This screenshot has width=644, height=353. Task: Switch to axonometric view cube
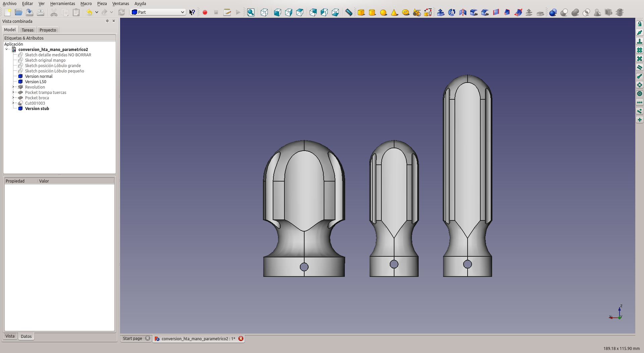point(264,12)
